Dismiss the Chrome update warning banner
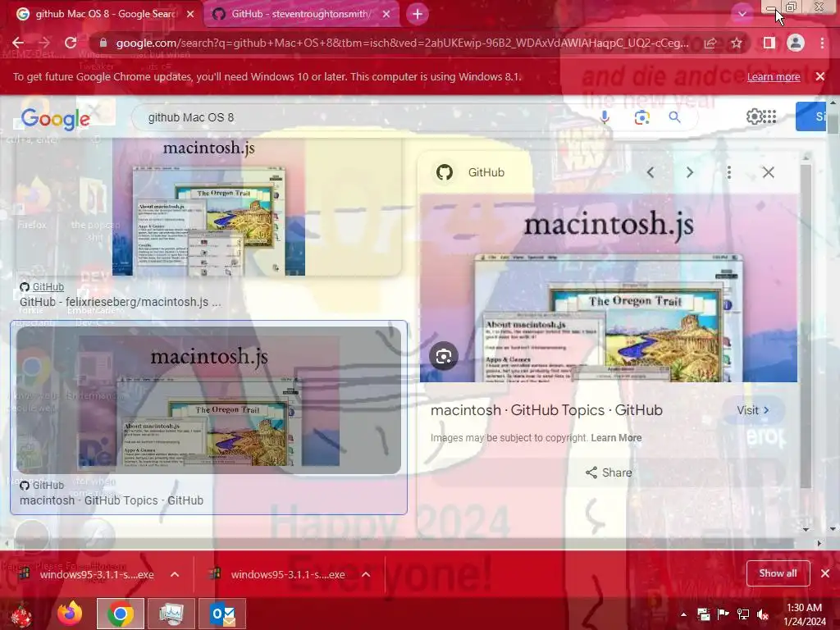The image size is (840, 630). [x=820, y=76]
